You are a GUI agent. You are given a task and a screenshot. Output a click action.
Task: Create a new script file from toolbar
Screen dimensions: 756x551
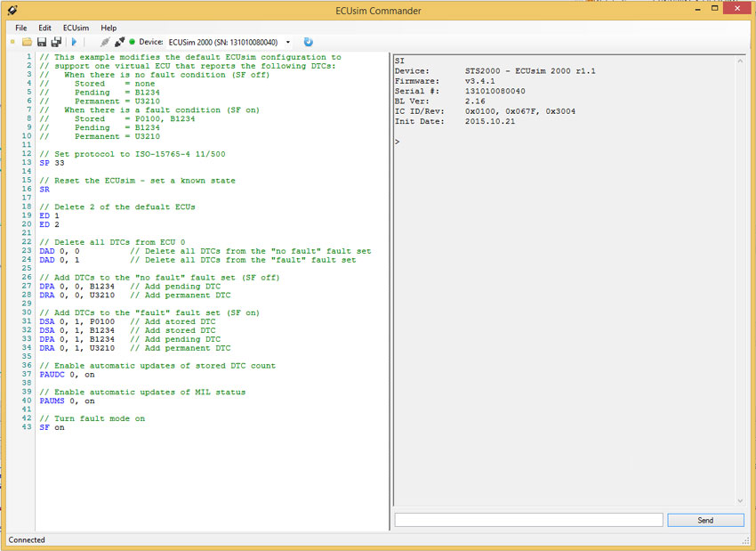(12, 42)
